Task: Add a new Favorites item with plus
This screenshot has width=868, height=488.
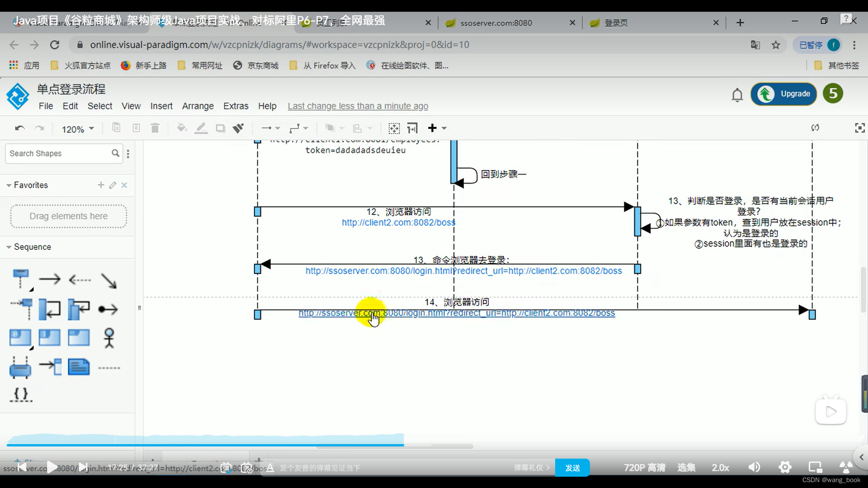Action: [x=101, y=185]
